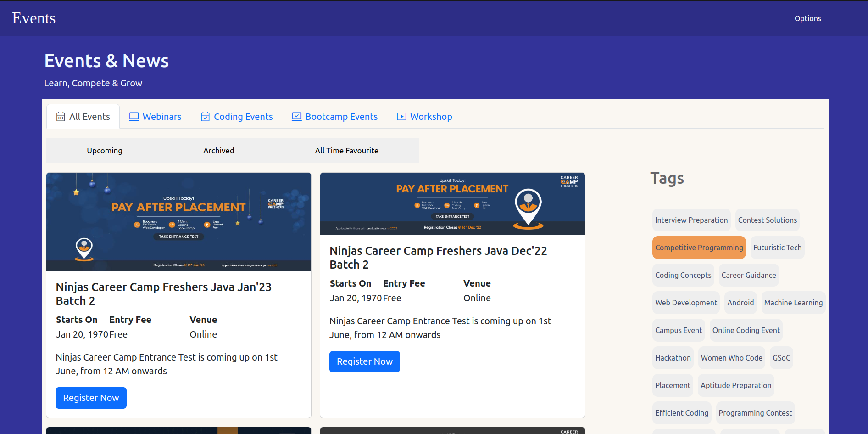Choose the Efficient Coding tag
The image size is (868, 434).
[x=682, y=413]
